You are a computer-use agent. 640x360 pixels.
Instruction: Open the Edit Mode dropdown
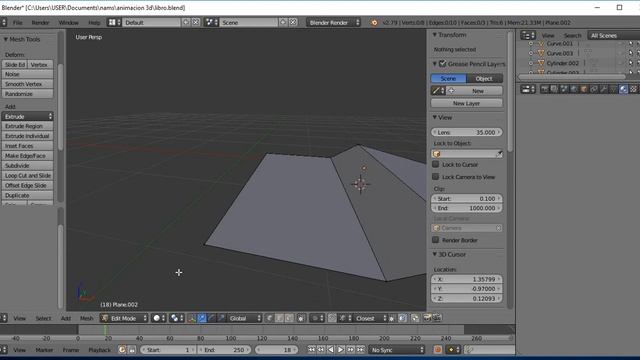pyautogui.click(x=124, y=318)
